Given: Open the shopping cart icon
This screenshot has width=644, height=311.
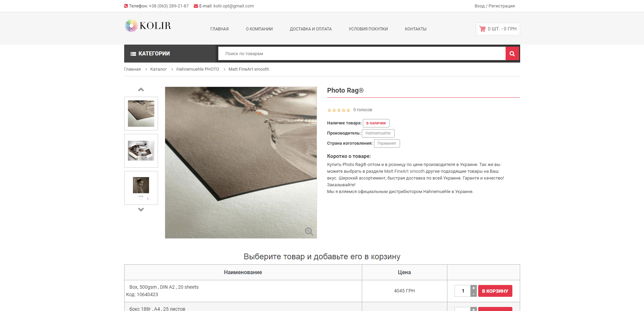Looking at the screenshot, I should [483, 29].
